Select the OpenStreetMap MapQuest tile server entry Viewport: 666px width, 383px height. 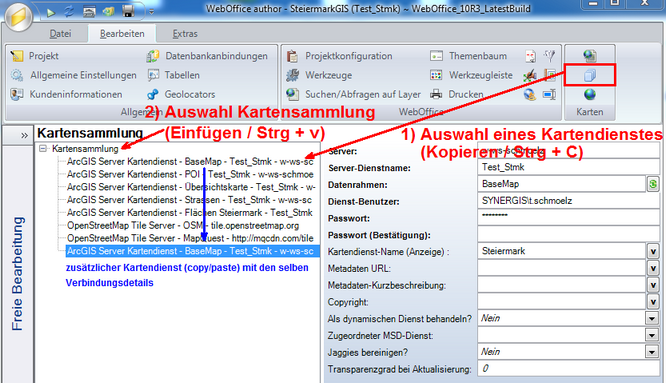click(x=190, y=238)
